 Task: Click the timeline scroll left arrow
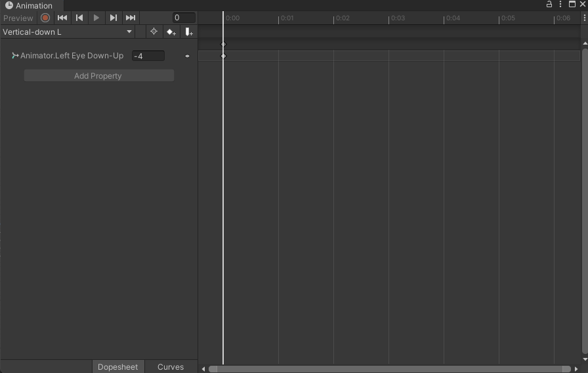203,369
